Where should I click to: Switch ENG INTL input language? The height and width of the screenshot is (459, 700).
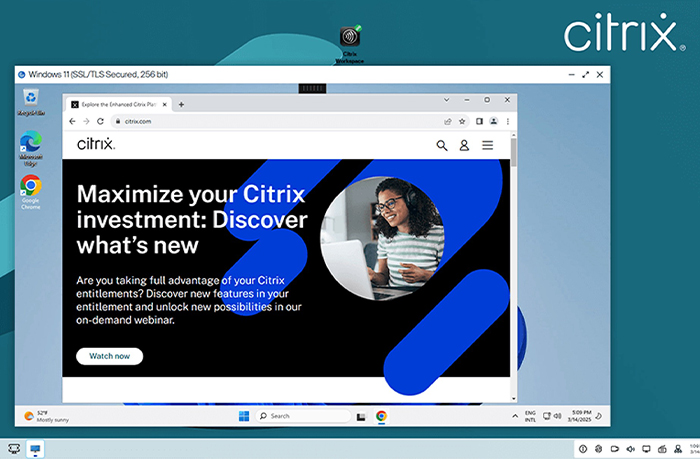click(530, 416)
